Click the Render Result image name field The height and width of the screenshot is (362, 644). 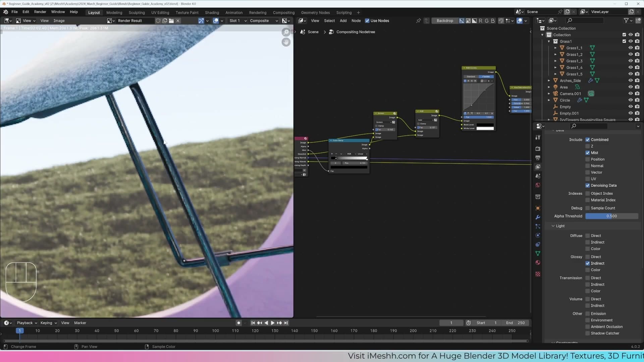pos(135,21)
